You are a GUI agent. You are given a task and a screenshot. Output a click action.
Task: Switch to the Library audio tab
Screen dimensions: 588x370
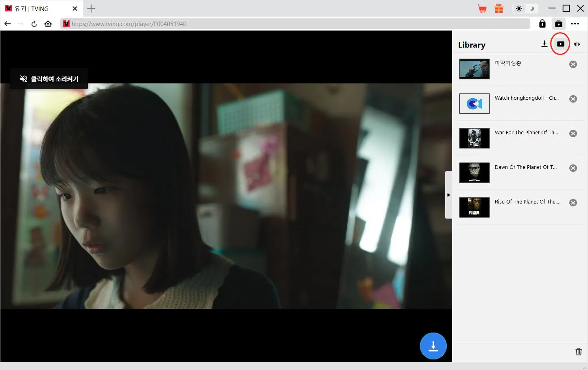tap(577, 44)
